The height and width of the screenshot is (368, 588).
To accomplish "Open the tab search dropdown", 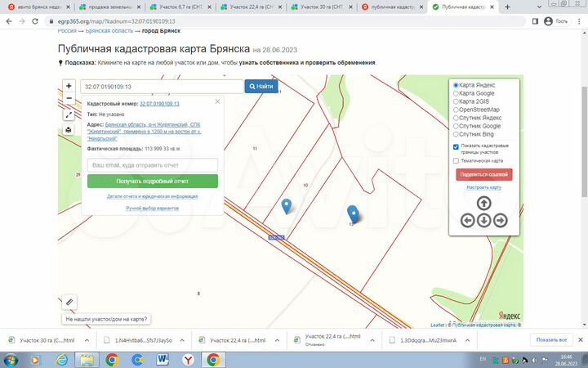I will 539,7.
